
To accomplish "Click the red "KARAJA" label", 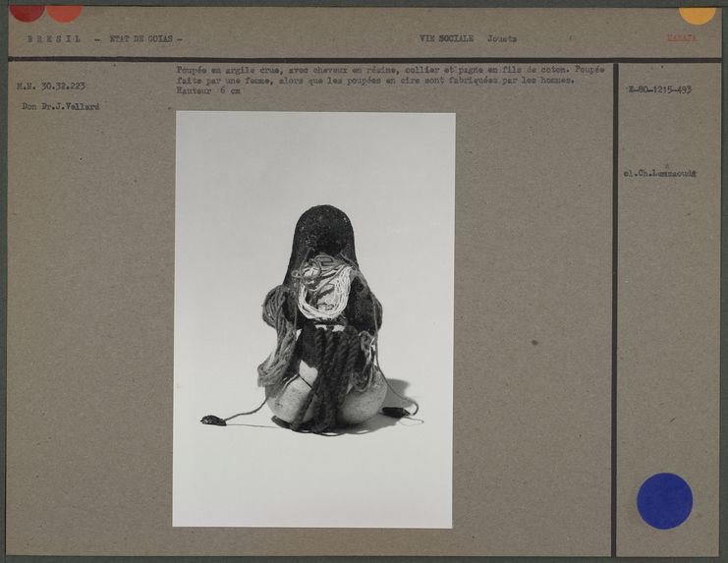I will 682,38.
